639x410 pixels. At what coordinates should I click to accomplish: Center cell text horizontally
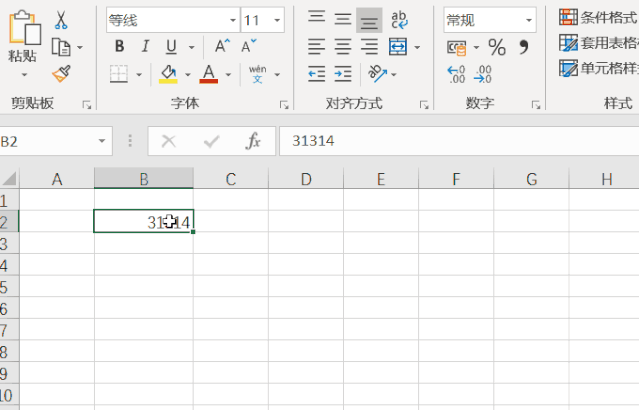pos(343,46)
